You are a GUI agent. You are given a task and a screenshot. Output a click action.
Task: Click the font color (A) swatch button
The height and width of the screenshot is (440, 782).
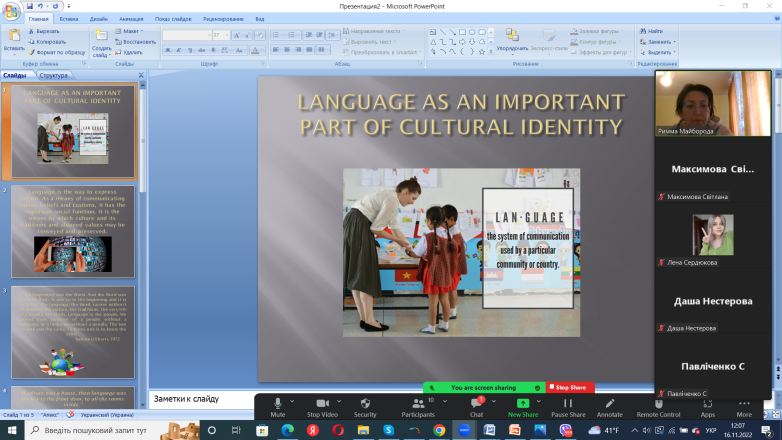click(256, 50)
